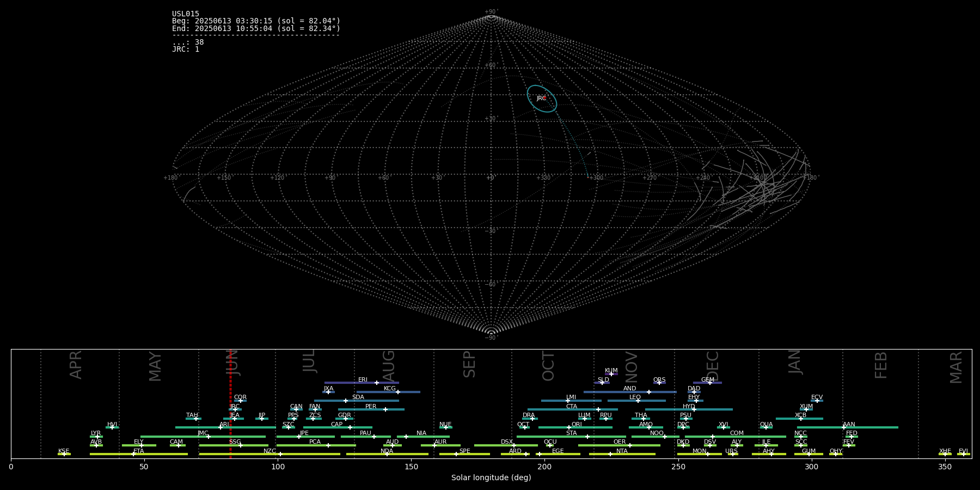
Task: Click the NOV month label
Action: point(631,367)
